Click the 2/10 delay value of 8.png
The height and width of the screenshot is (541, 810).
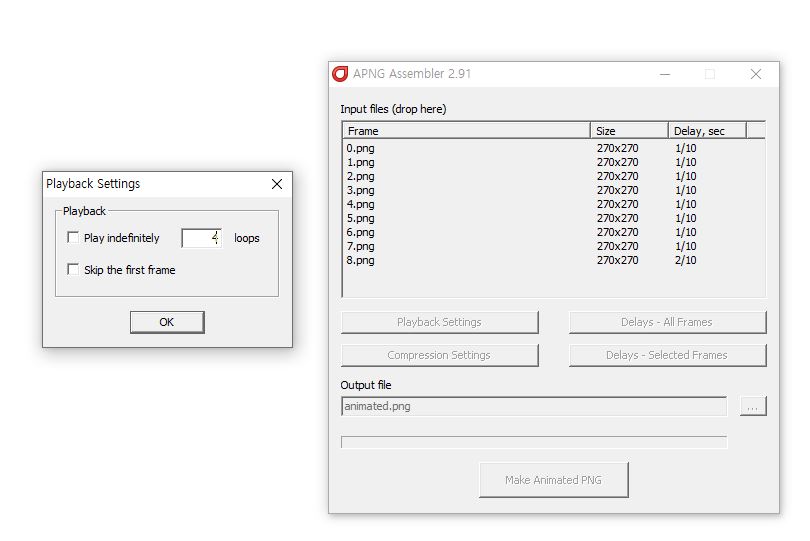(686, 260)
